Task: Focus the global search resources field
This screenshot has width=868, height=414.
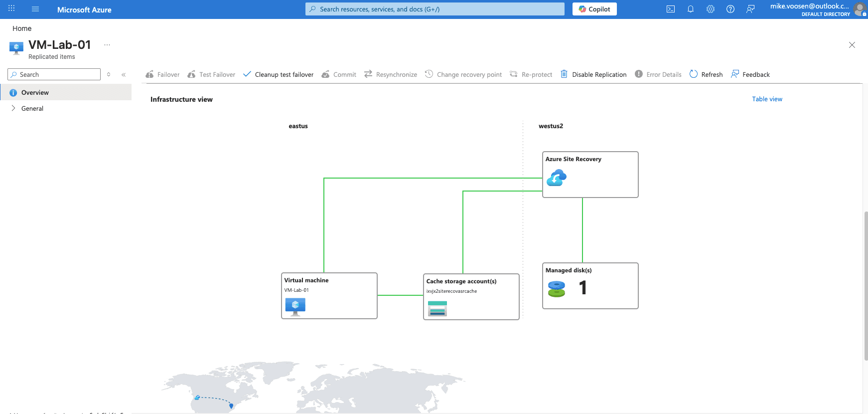Action: 435,9
